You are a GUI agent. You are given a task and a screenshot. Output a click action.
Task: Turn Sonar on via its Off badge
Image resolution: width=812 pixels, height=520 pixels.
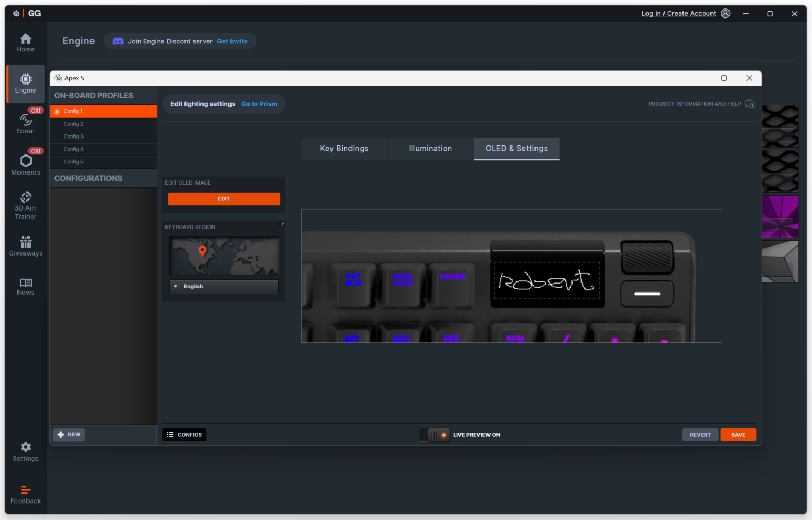click(x=35, y=110)
